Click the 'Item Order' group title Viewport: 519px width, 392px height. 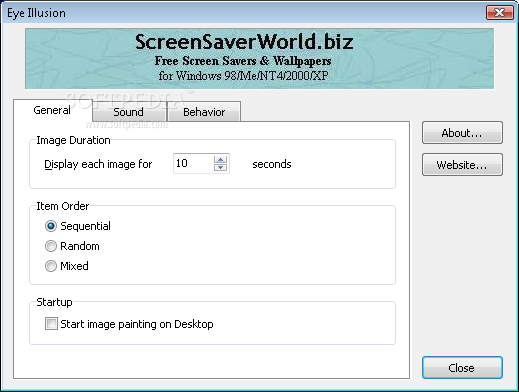point(63,206)
